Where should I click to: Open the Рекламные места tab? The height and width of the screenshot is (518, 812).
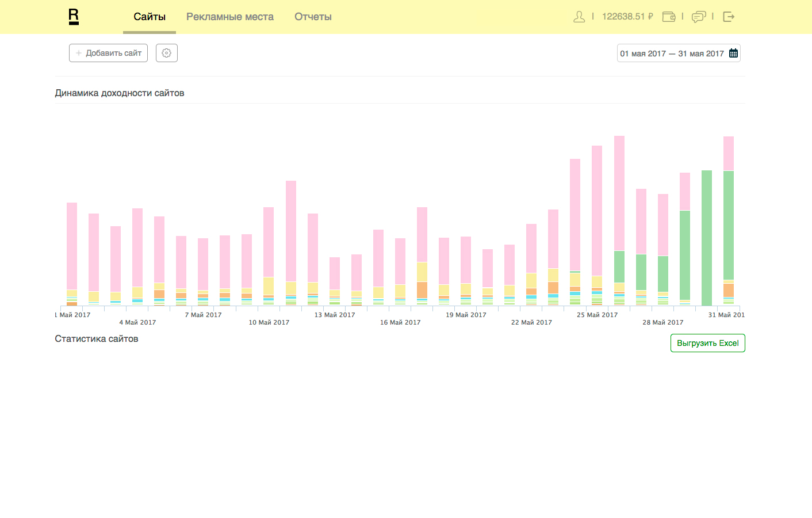click(x=229, y=17)
